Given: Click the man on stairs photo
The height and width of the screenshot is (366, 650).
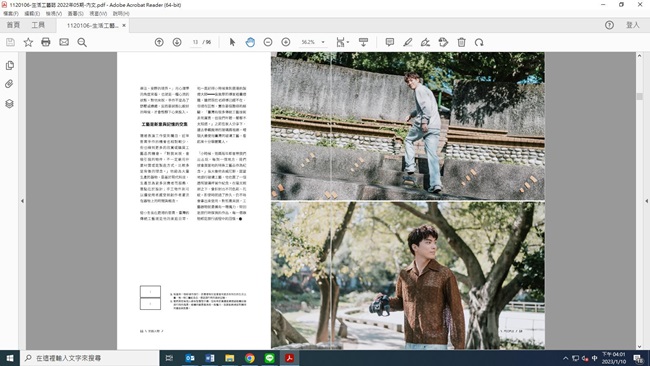Looking at the screenshot, I should tap(408, 126).
